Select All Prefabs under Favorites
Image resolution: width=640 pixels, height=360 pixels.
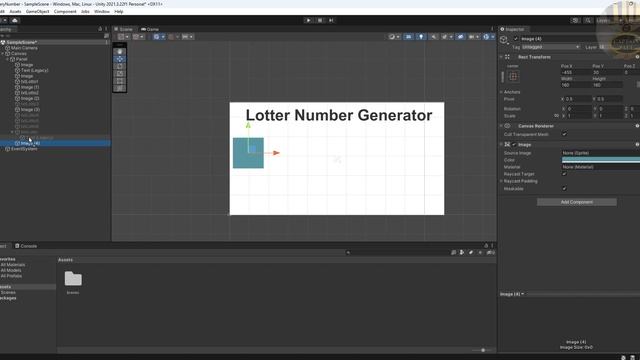11,276
